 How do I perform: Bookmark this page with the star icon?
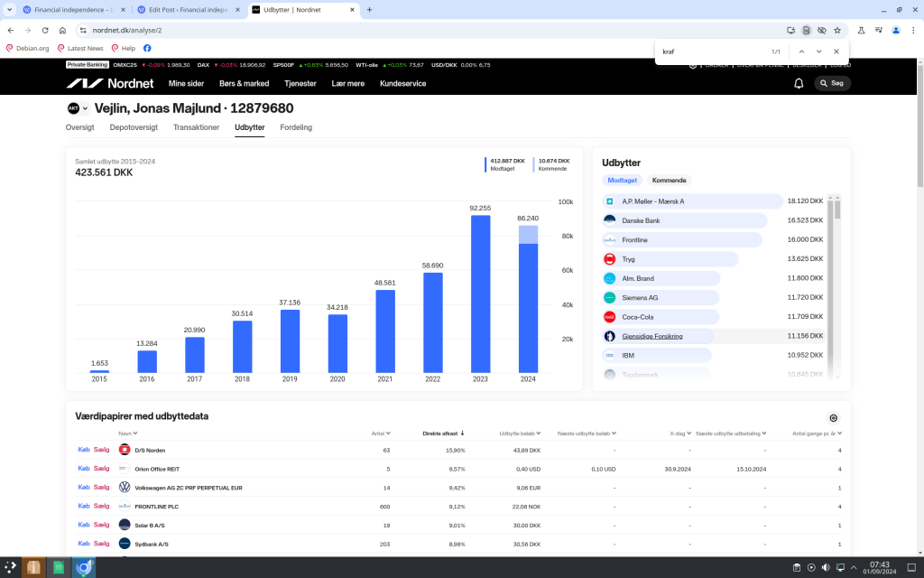coord(837,30)
